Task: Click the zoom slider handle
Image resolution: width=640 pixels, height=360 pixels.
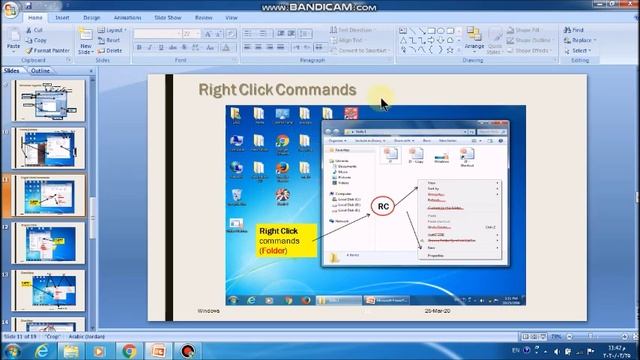Action: point(590,337)
